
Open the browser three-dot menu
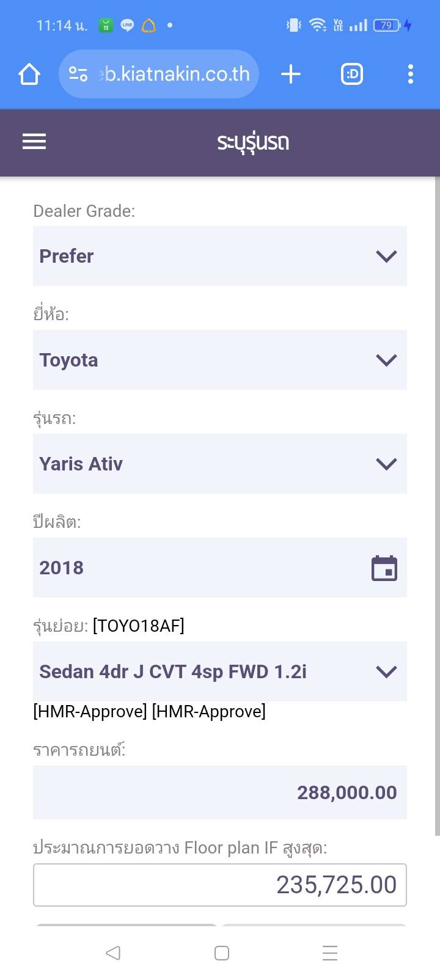(411, 75)
